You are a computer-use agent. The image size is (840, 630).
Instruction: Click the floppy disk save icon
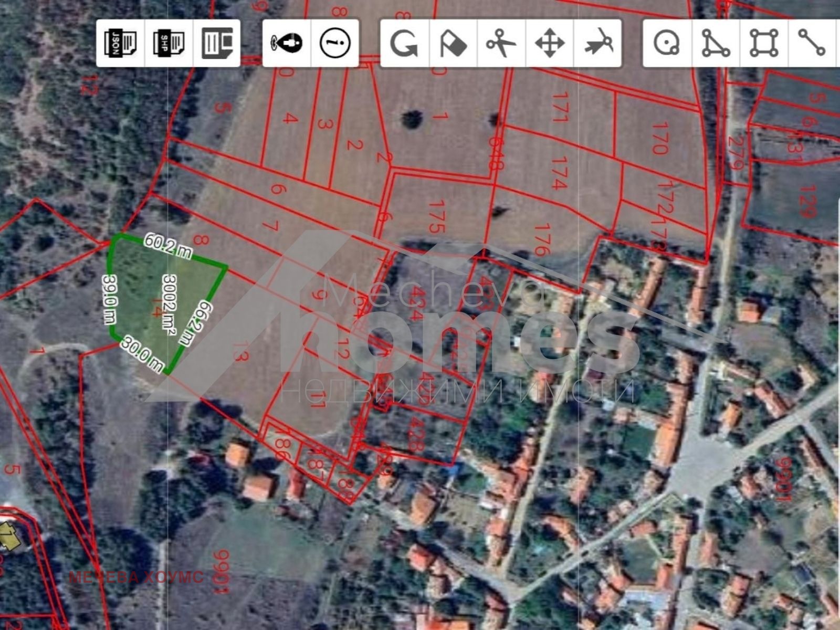point(217,43)
